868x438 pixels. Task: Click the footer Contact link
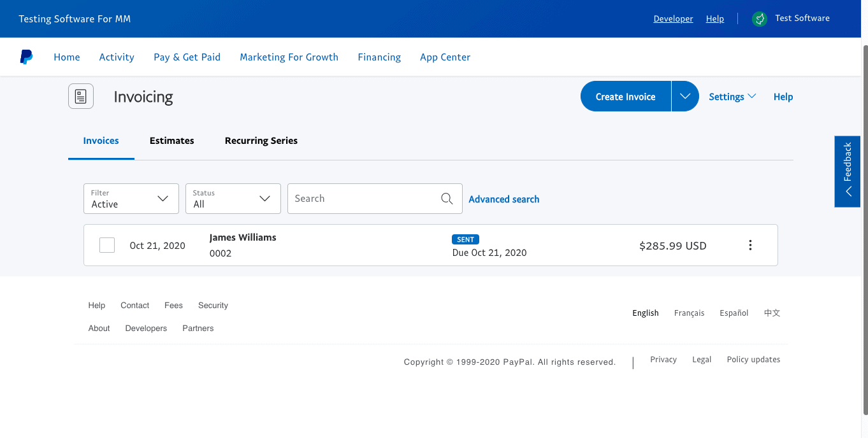click(x=135, y=306)
